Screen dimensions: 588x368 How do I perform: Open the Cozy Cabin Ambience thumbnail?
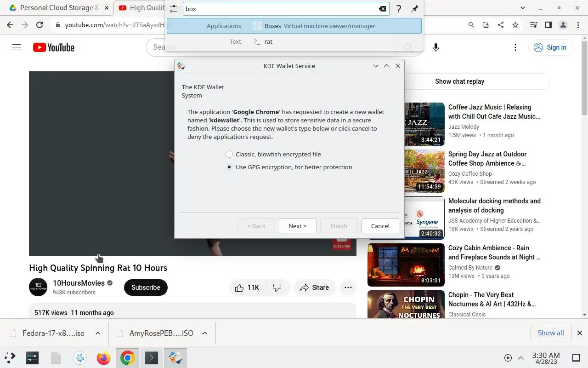(x=406, y=265)
